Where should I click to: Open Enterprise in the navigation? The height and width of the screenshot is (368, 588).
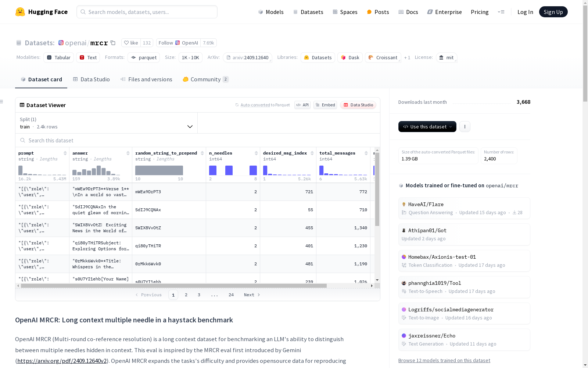click(x=445, y=12)
